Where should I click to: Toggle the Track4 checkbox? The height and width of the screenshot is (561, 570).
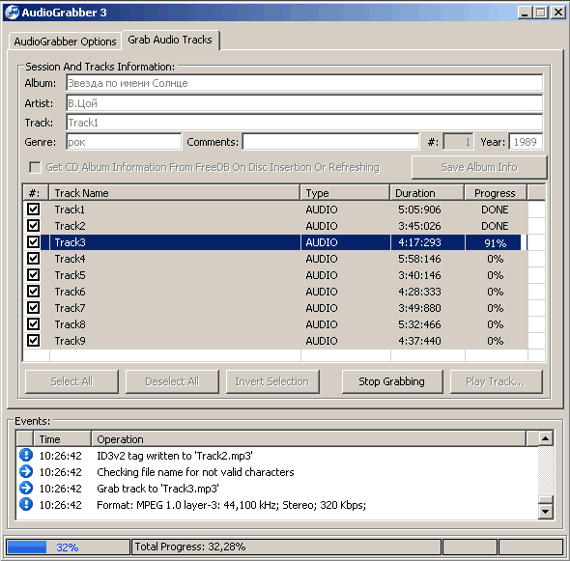[33, 259]
